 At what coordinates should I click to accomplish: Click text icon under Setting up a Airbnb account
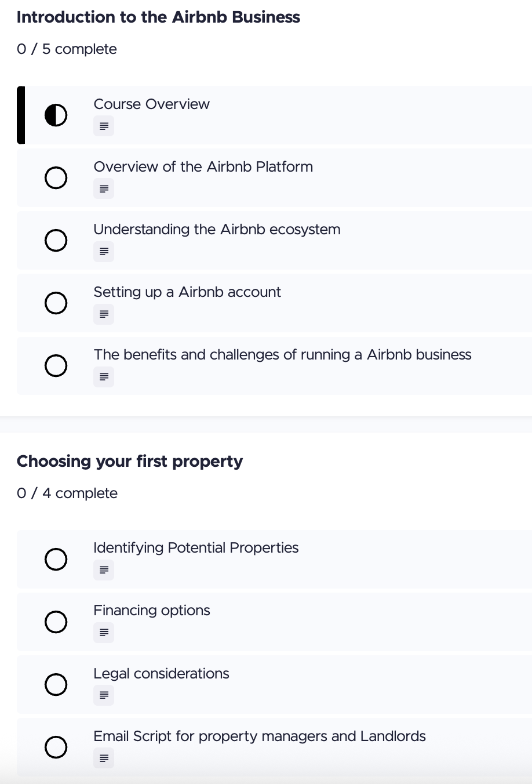104,314
